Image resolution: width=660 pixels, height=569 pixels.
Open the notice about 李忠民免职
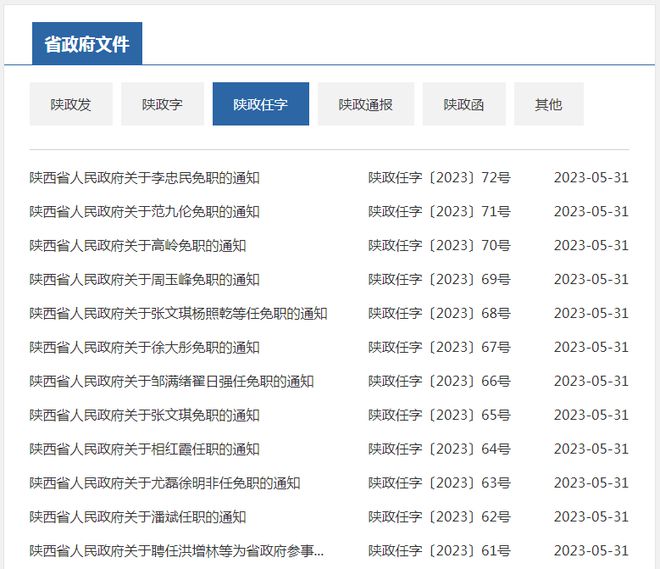point(144,178)
